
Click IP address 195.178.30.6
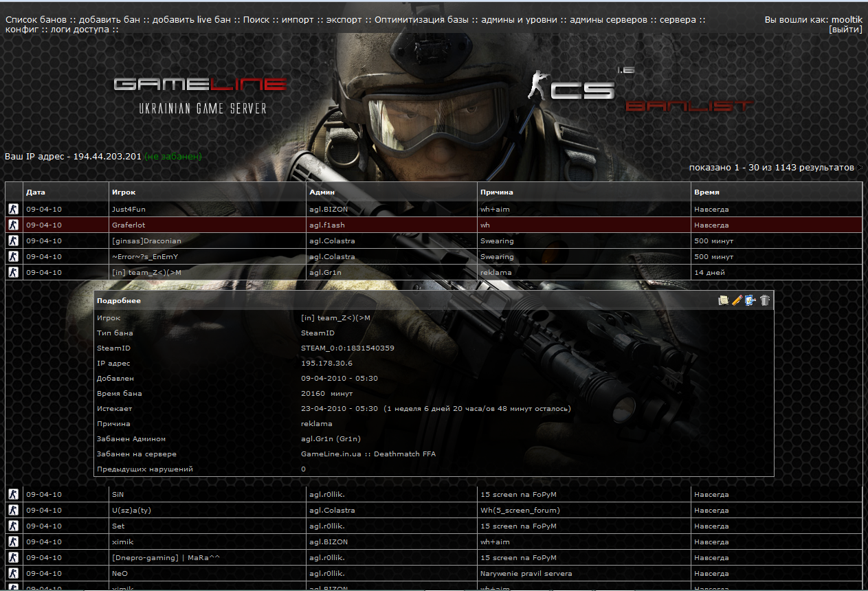[326, 363]
